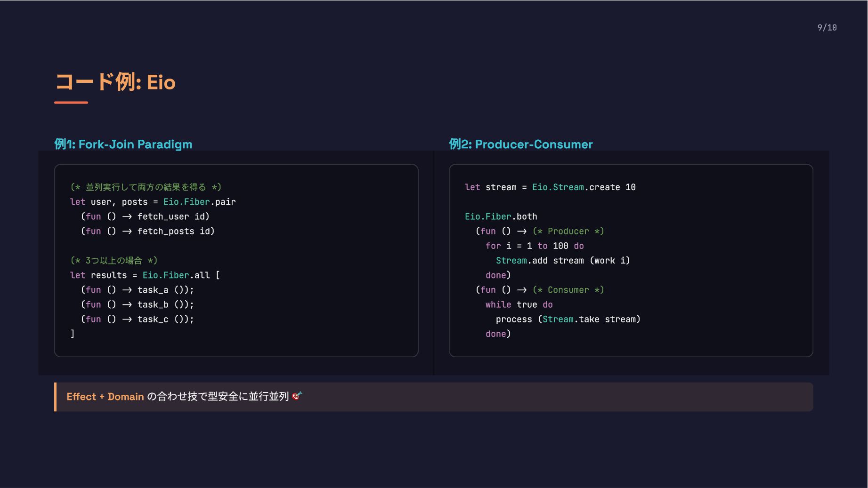The width and height of the screenshot is (868, 488).
Task: Click the line 'while true do'
Action: pos(519,304)
